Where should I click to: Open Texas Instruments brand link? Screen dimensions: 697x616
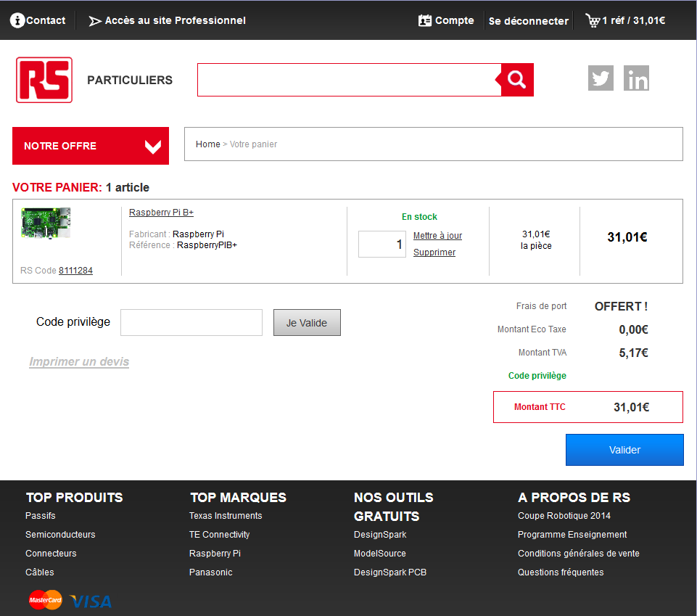pos(226,515)
